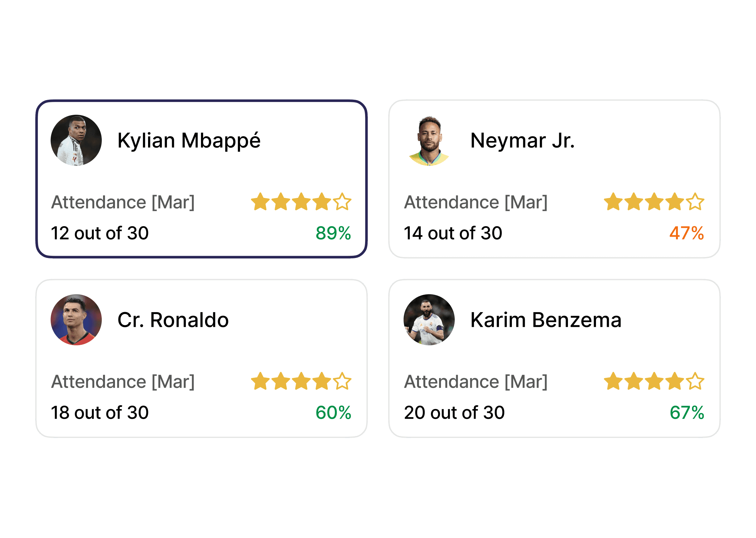Click the fourth star on Ronaldo's card
Viewport: 756px width, 538px height.
(322, 381)
